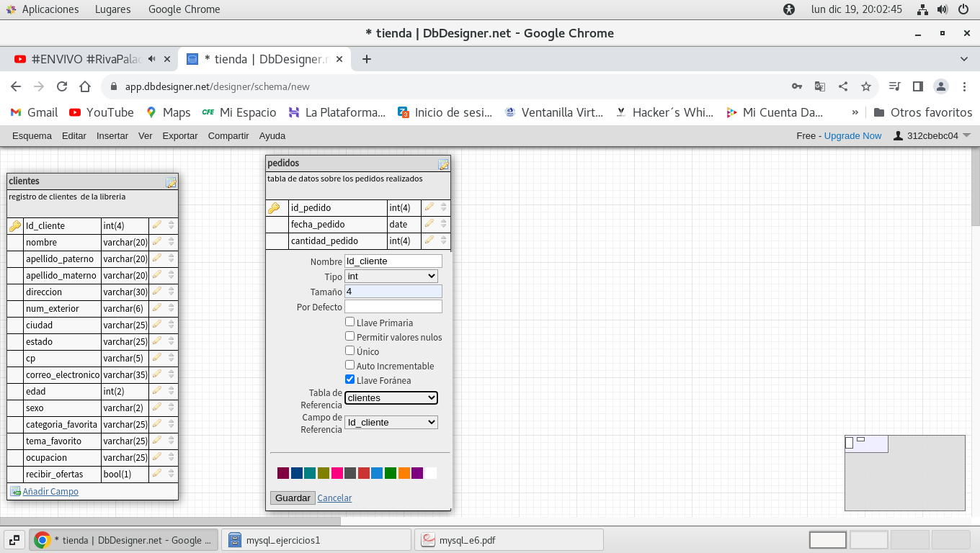Viewport: 980px width, 553px height.
Task: Uncheck the Llave Foránea checkbox
Action: (x=349, y=379)
